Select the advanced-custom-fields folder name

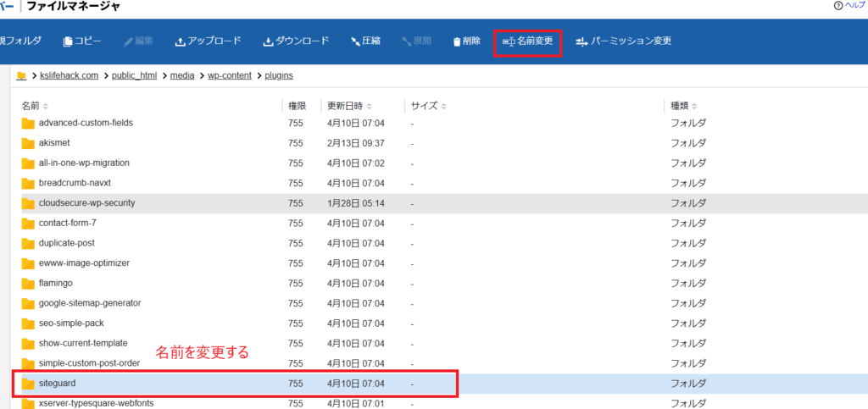86,123
